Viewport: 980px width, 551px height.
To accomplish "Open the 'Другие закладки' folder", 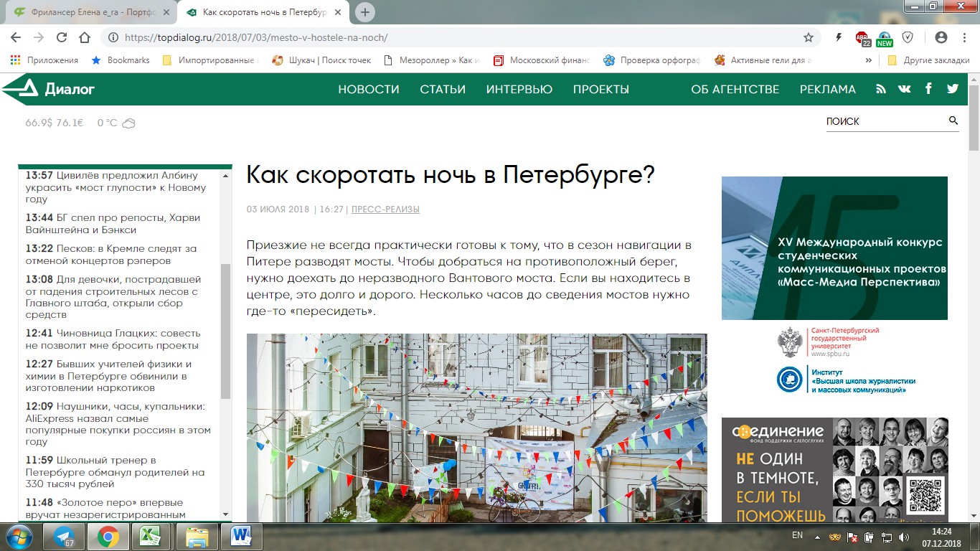I will tap(928, 60).
